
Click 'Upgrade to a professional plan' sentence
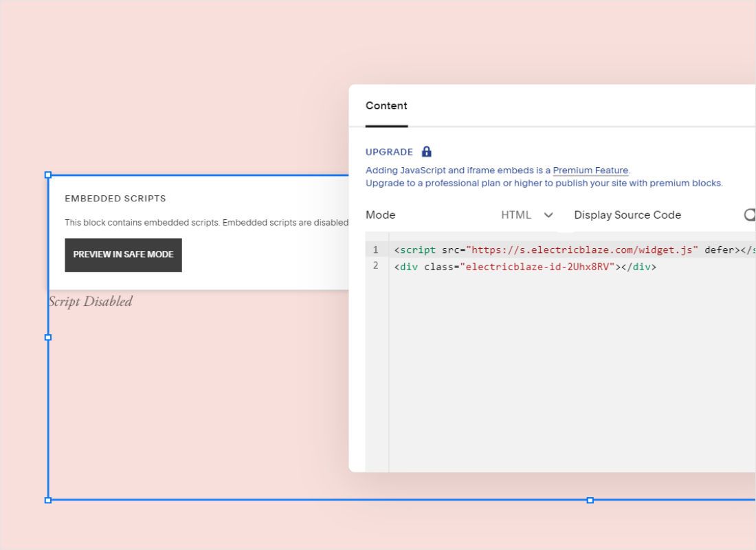[544, 184]
